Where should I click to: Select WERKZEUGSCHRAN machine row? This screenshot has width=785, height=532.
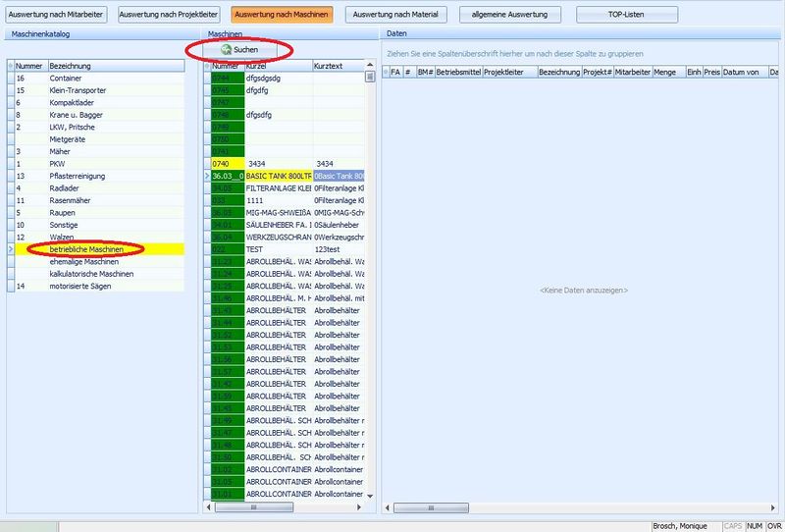(x=285, y=237)
